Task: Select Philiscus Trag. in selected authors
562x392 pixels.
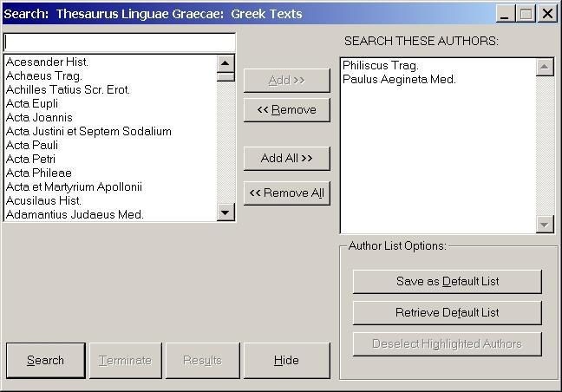Action: tap(438, 66)
